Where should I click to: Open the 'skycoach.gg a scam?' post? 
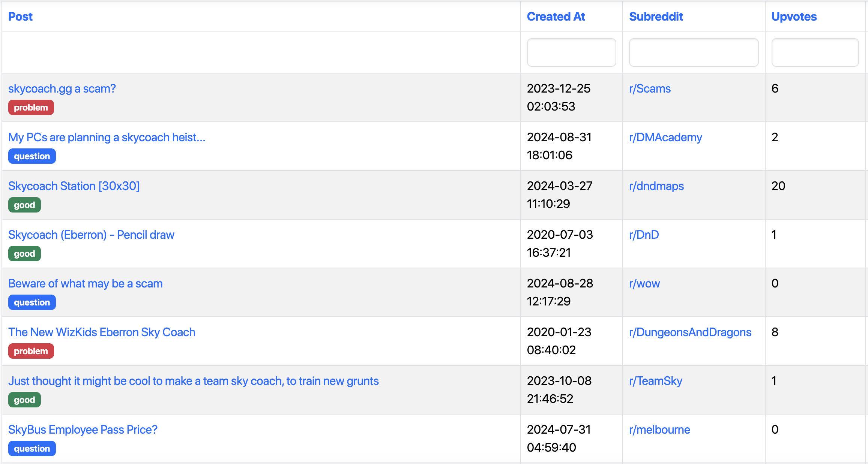pyautogui.click(x=62, y=88)
